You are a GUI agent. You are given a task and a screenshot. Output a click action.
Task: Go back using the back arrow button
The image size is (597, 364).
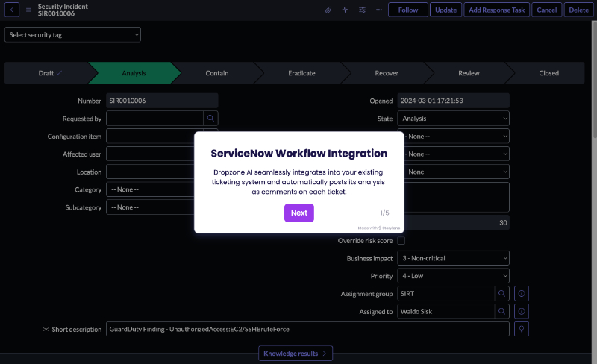pyautogui.click(x=12, y=10)
